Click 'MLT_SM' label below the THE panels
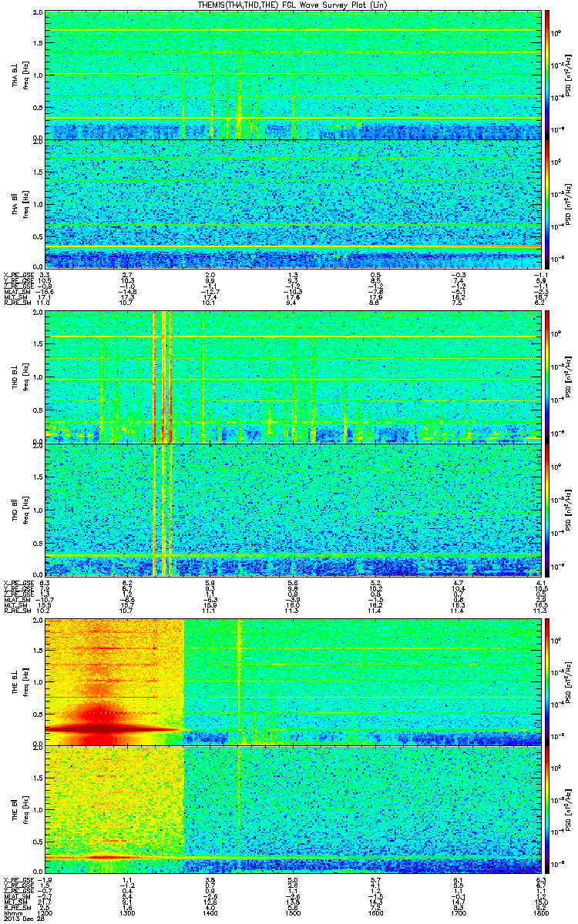The height and width of the screenshot is (924, 578). (15, 902)
